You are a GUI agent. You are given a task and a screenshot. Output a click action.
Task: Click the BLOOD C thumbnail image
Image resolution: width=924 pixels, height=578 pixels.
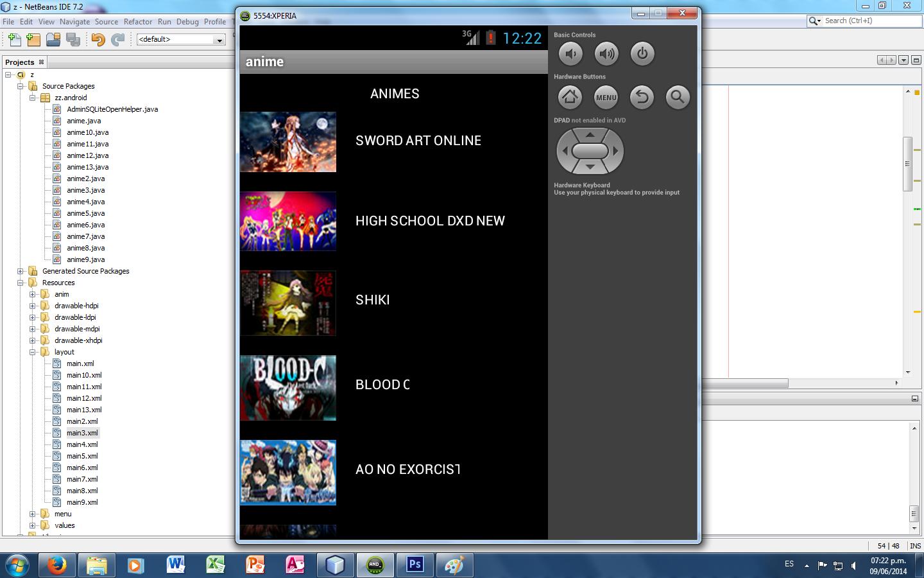(x=288, y=388)
